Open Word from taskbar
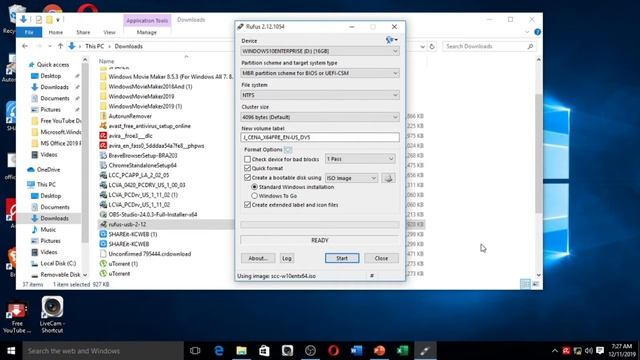The image size is (640, 360). point(356,351)
